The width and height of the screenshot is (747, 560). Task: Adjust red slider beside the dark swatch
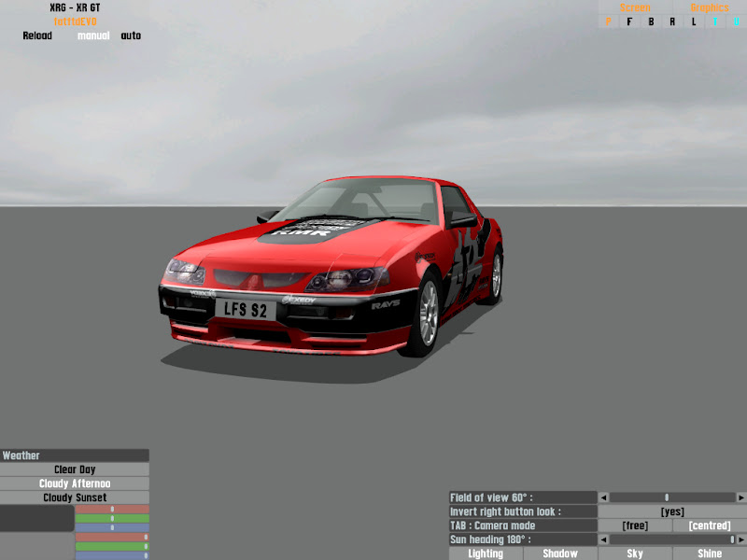112,509
